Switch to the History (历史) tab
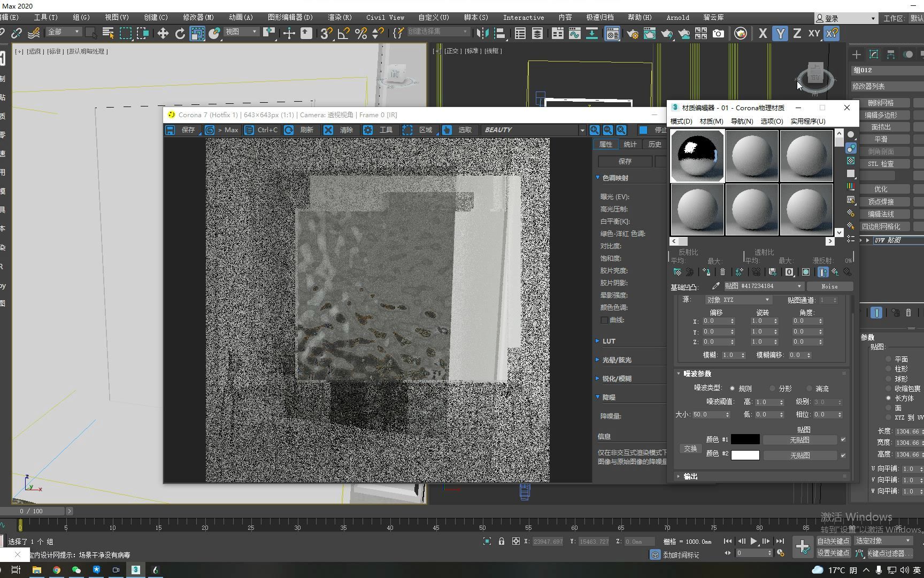 655,144
